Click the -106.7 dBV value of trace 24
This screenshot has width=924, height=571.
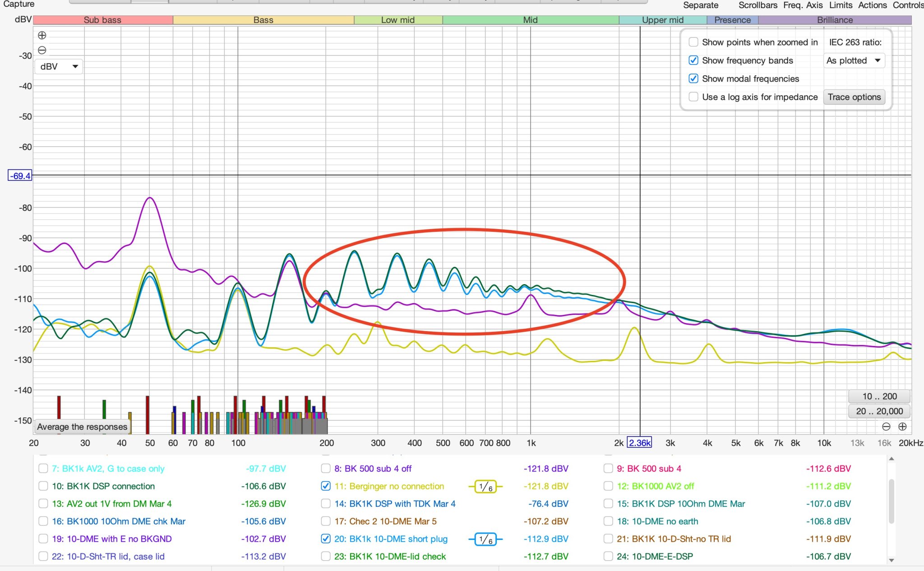coord(828,557)
